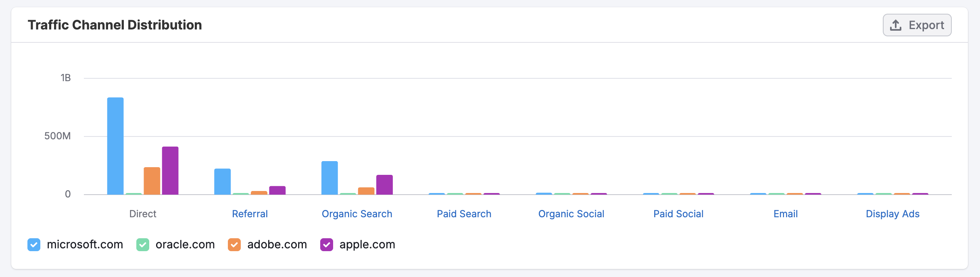Disable the adobe.com legend checkbox
Viewport: 980px width, 277px height.
click(234, 245)
